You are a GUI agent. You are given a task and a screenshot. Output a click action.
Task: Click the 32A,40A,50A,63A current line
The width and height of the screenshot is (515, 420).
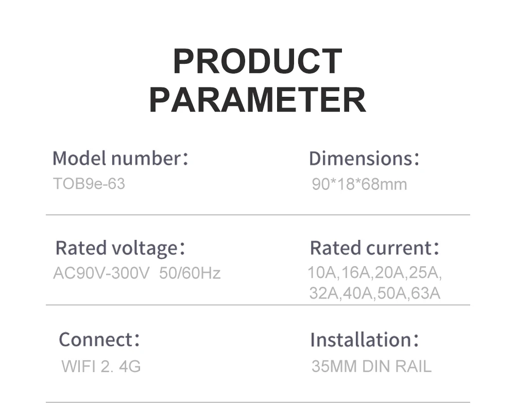tap(374, 293)
